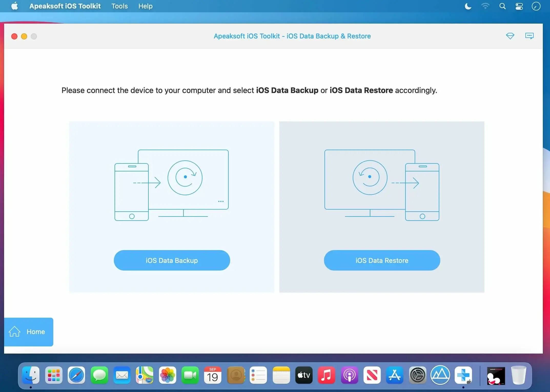Open the Trash in the Dock

(x=518, y=375)
